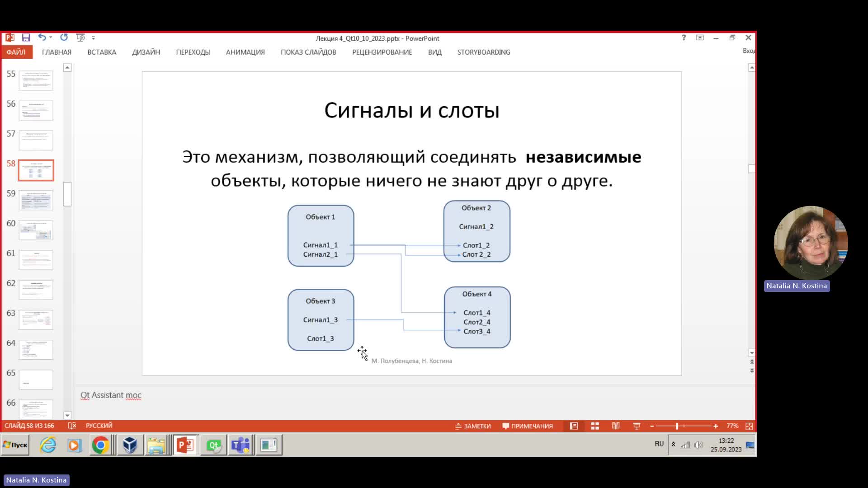Select slide 62 thumbnail
This screenshot has width=868, height=488.
click(x=36, y=290)
